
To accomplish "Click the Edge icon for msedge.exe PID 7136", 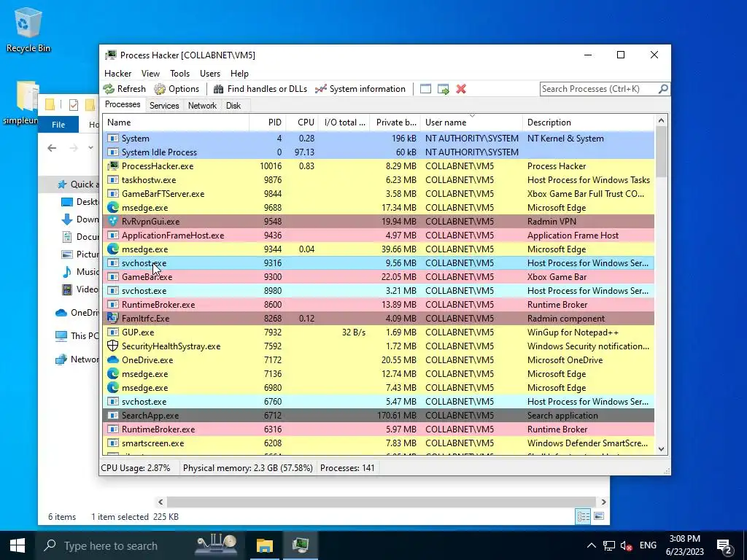I will (113, 374).
